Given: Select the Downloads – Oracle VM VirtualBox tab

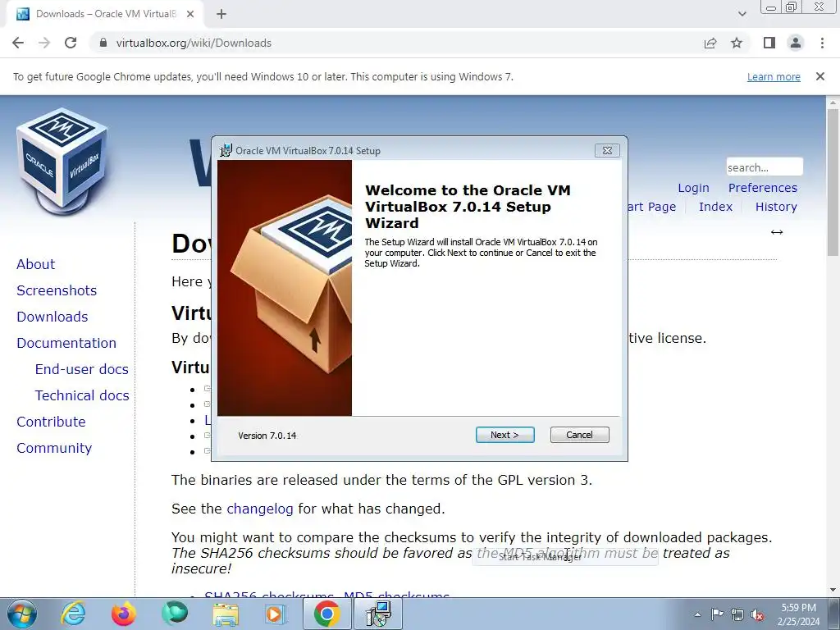Looking at the screenshot, I should [x=105, y=14].
